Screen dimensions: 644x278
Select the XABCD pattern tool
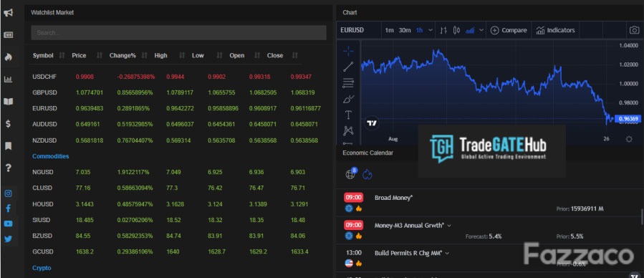click(x=348, y=131)
